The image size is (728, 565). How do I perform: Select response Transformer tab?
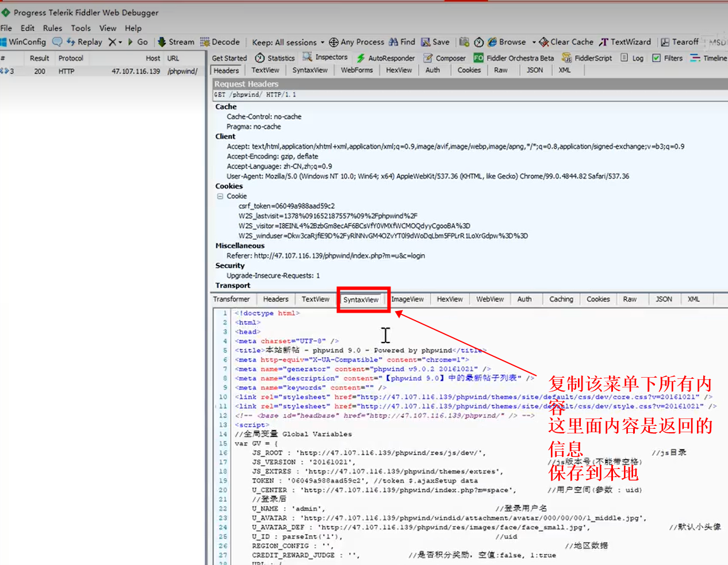coord(231,299)
